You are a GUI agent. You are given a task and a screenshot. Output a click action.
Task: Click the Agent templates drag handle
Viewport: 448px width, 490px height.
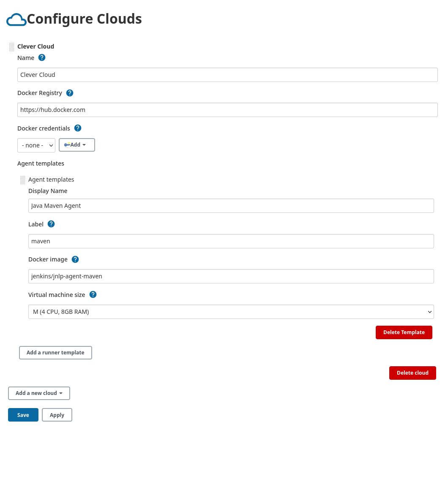tap(22, 180)
